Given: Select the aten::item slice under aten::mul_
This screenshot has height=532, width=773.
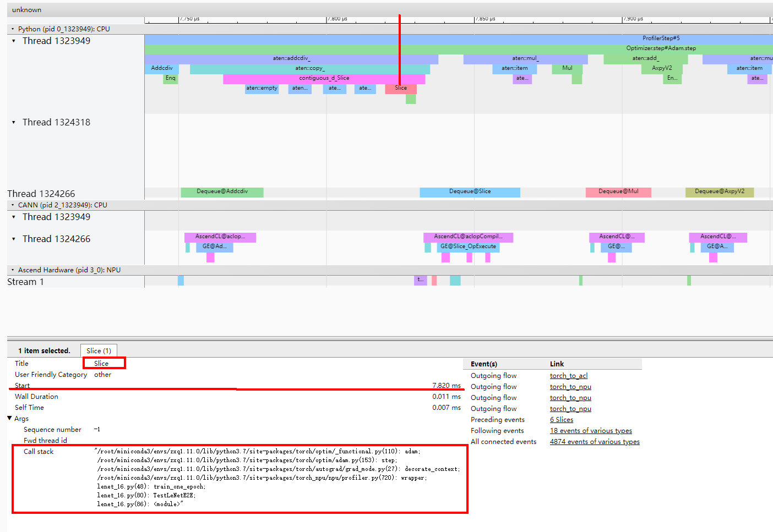Looking at the screenshot, I should pyautogui.click(x=514, y=68).
